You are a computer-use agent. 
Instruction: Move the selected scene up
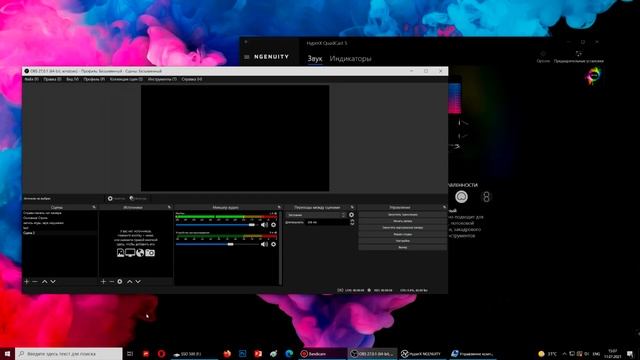click(44, 282)
